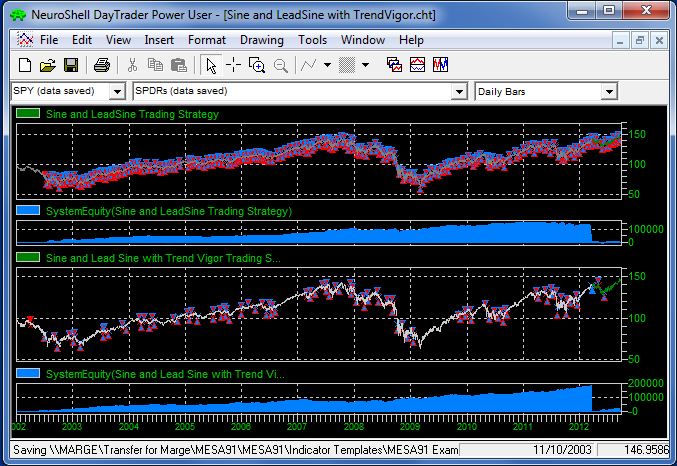Click the chart document icon beside File

[25, 40]
